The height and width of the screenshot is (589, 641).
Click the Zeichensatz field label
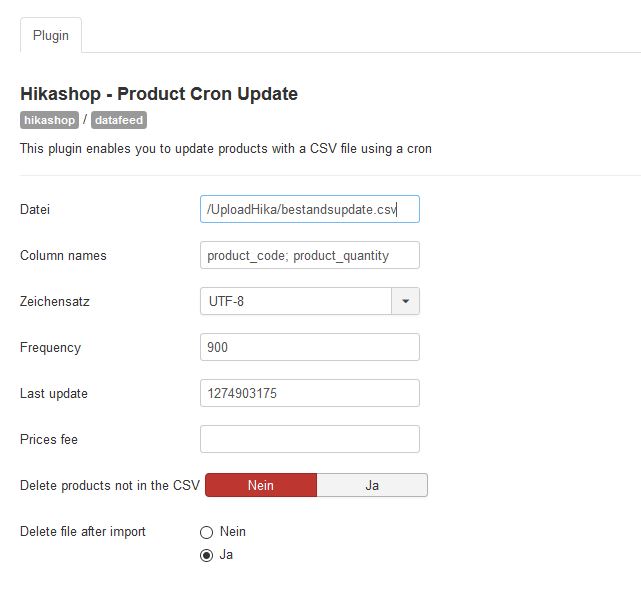pos(55,301)
